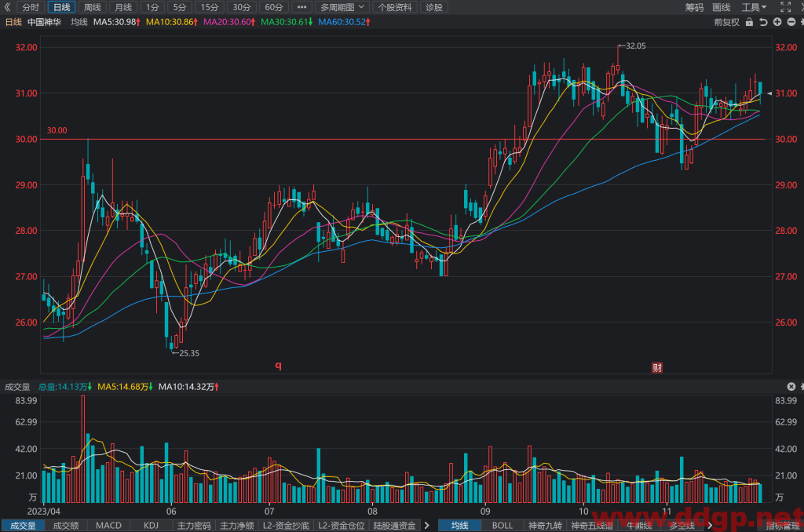This screenshot has width=804, height=532.
Task: Select the 周线 weekly chart period
Action: point(93,7)
